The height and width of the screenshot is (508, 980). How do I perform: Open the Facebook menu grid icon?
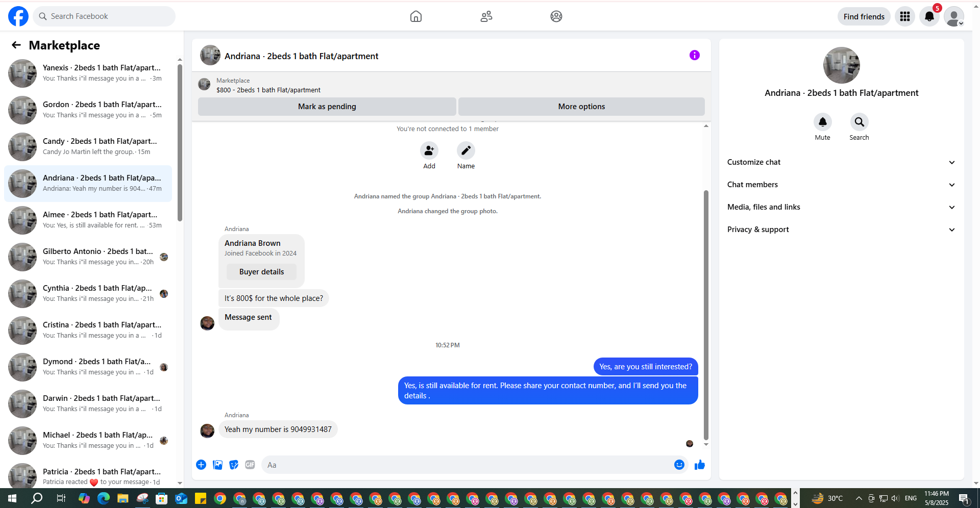click(x=905, y=16)
